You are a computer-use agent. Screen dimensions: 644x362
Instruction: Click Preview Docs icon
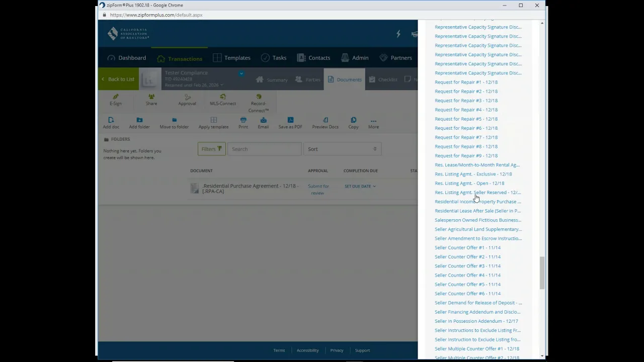[326, 120]
